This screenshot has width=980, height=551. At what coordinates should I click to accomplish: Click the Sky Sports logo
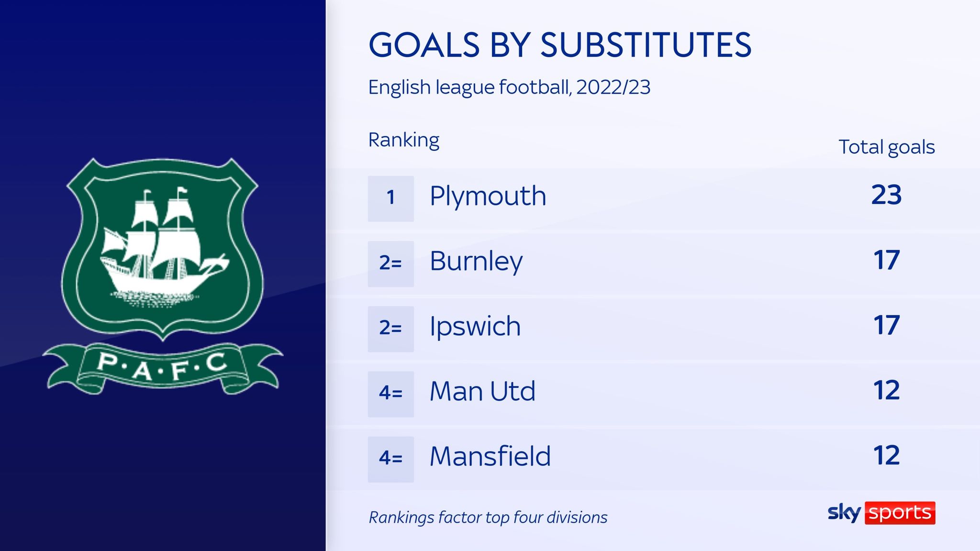pyautogui.click(x=881, y=513)
